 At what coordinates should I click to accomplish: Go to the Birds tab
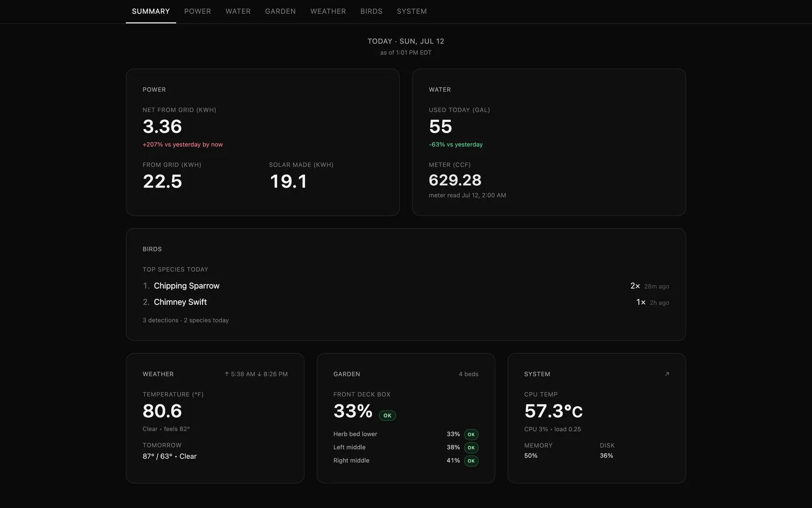point(371,11)
